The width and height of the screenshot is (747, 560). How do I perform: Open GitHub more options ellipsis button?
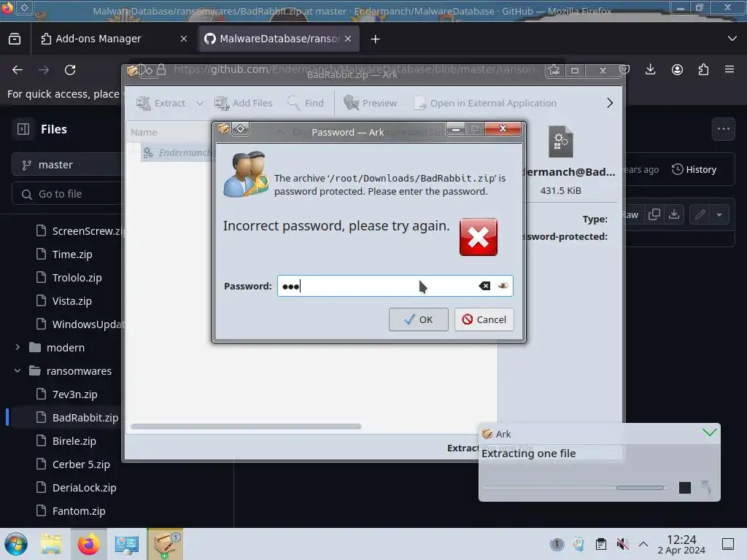click(x=723, y=129)
